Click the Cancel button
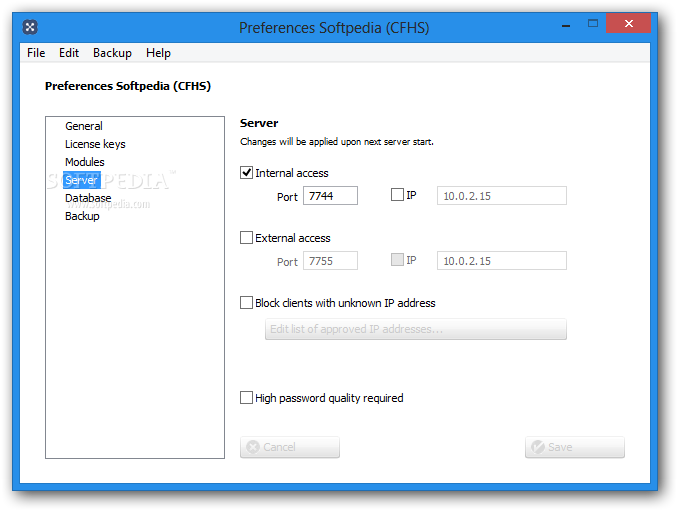 coord(290,447)
